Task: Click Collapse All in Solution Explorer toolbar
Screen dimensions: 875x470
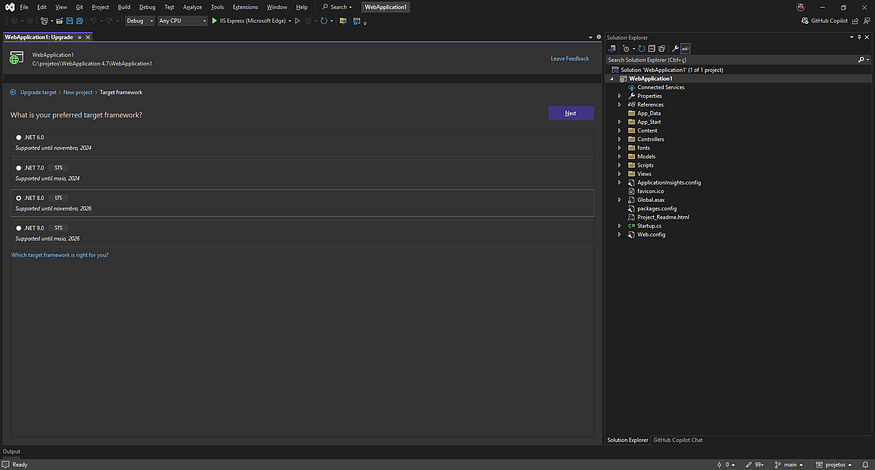Action: [650, 48]
